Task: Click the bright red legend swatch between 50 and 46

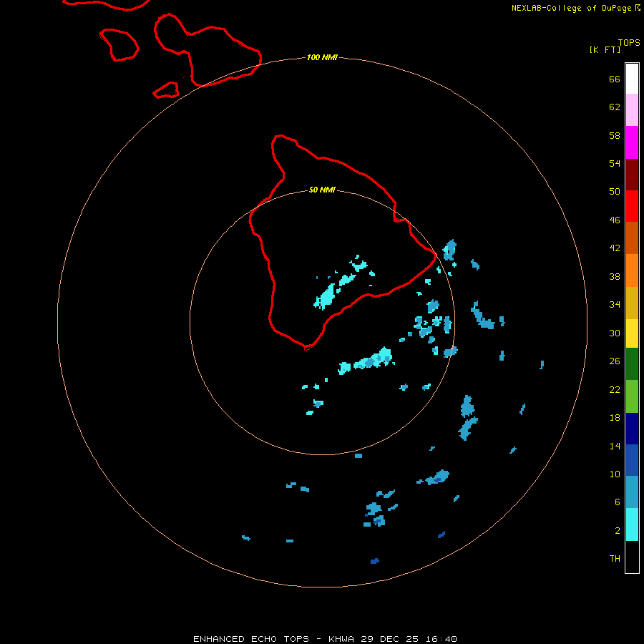Action: 632,206
